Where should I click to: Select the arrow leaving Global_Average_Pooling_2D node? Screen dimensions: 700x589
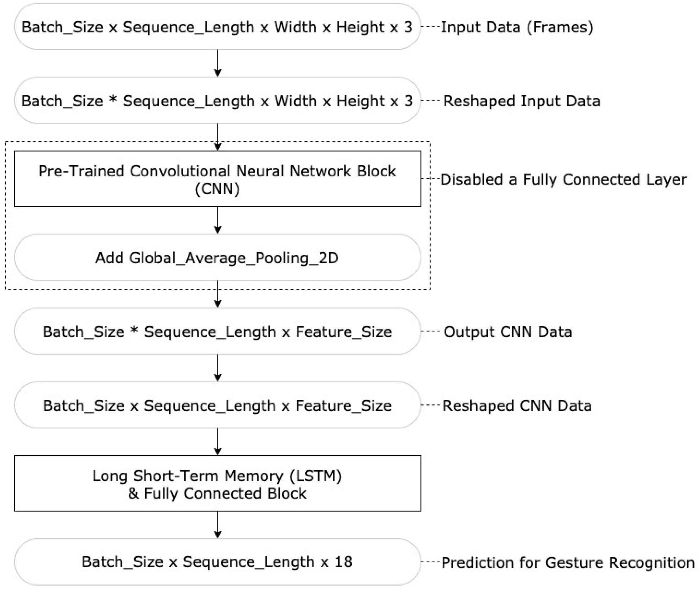[218, 294]
